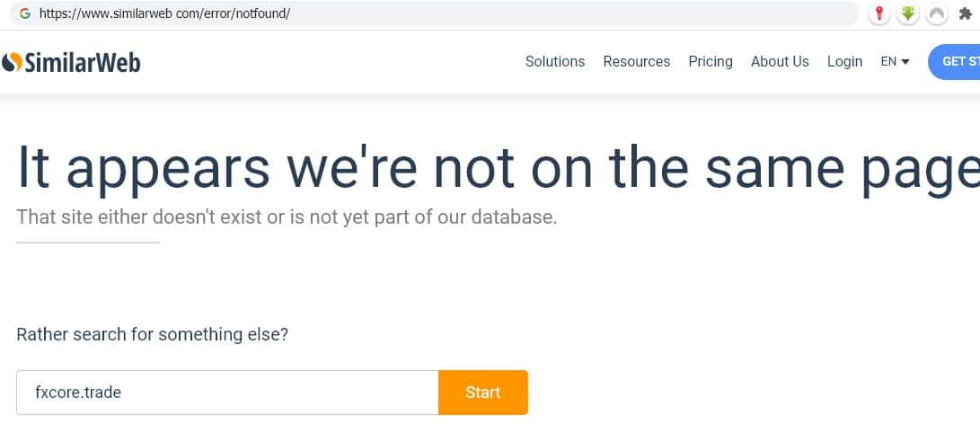Viewport: 980px width, 442px height.
Task: Expand the EN language dropdown
Action: 895,61
